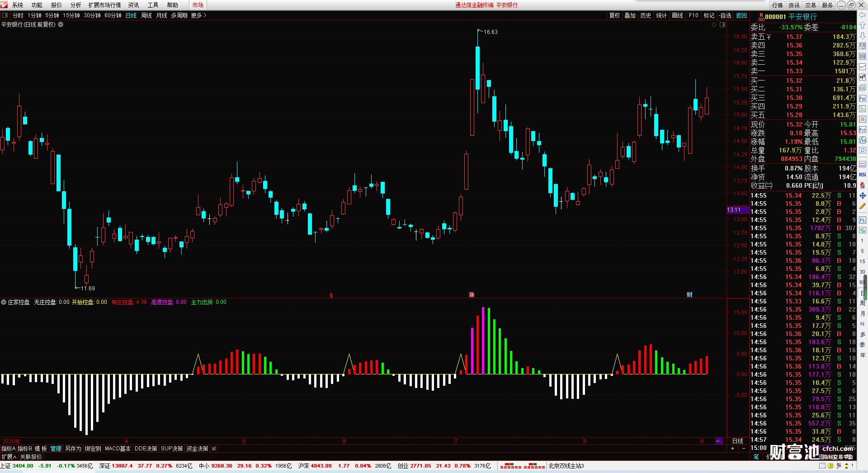Click the 市场 button in the menu bar
The width and height of the screenshot is (868, 473).
pyautogui.click(x=198, y=5)
